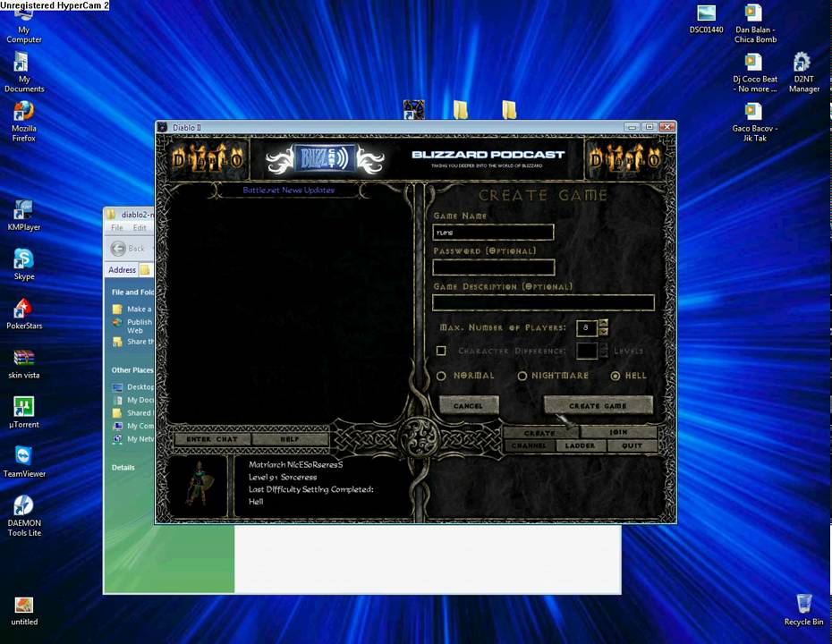This screenshot has width=832, height=644.
Task: Decrease the max number of players
Action: (x=604, y=332)
